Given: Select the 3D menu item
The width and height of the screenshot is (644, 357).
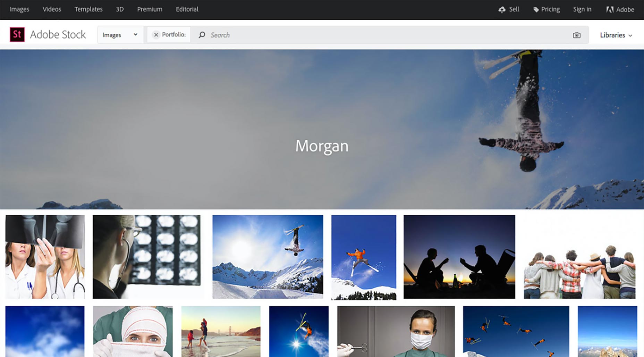Looking at the screenshot, I should coord(120,9).
